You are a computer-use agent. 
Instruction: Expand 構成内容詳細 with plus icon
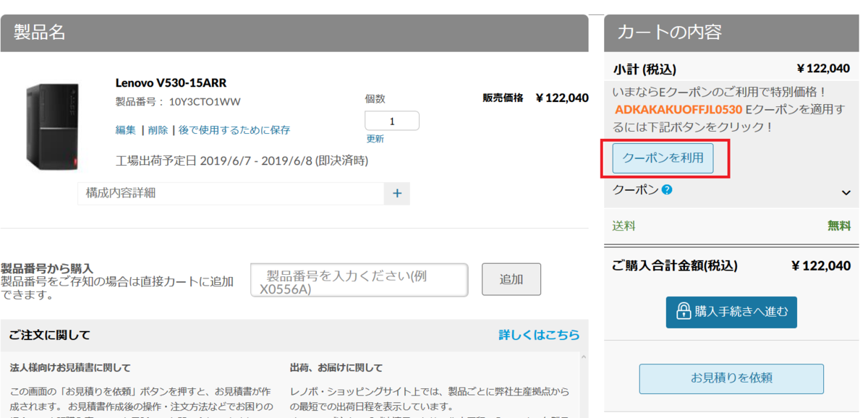(x=396, y=194)
